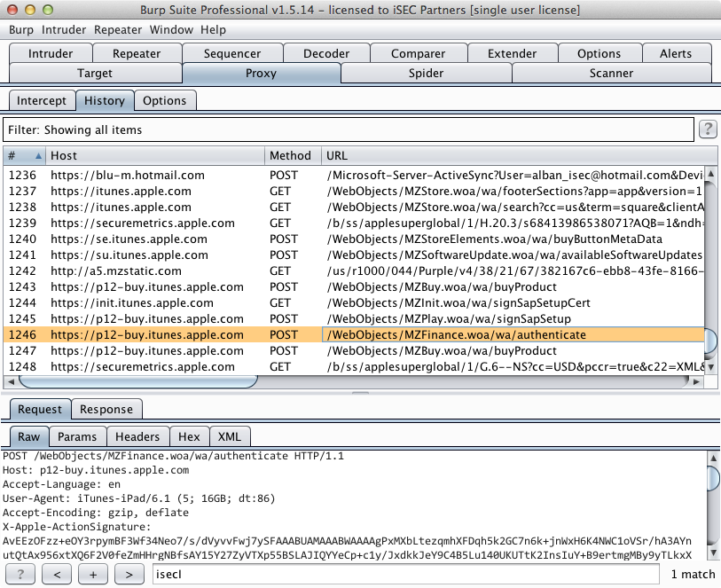Click the horizontal scroll left arrow
The image size is (721, 588).
pos(11,381)
